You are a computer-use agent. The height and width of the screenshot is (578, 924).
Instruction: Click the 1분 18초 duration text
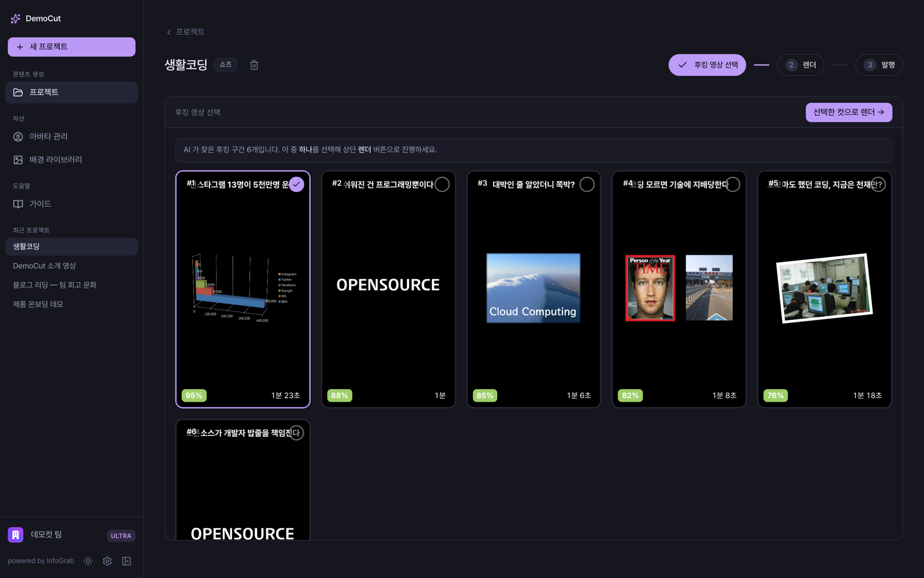(x=868, y=396)
